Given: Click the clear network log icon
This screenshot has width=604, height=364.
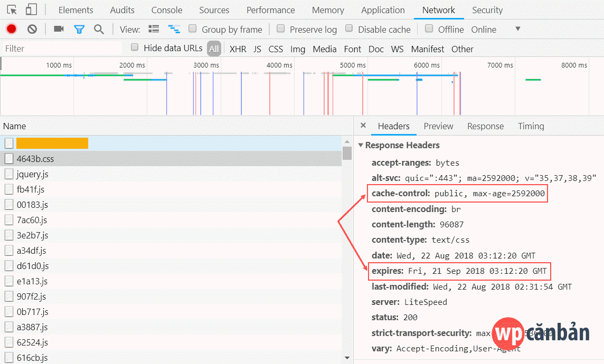Looking at the screenshot, I should point(32,29).
